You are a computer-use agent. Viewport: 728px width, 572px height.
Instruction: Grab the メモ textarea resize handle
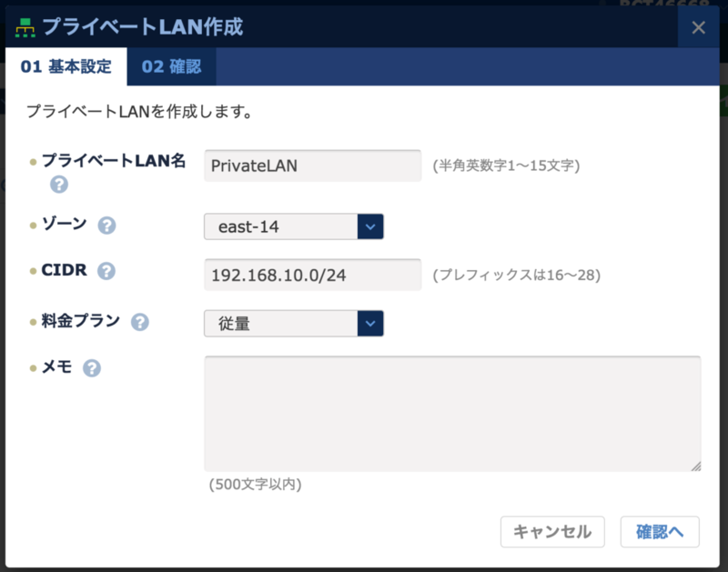tap(696, 467)
